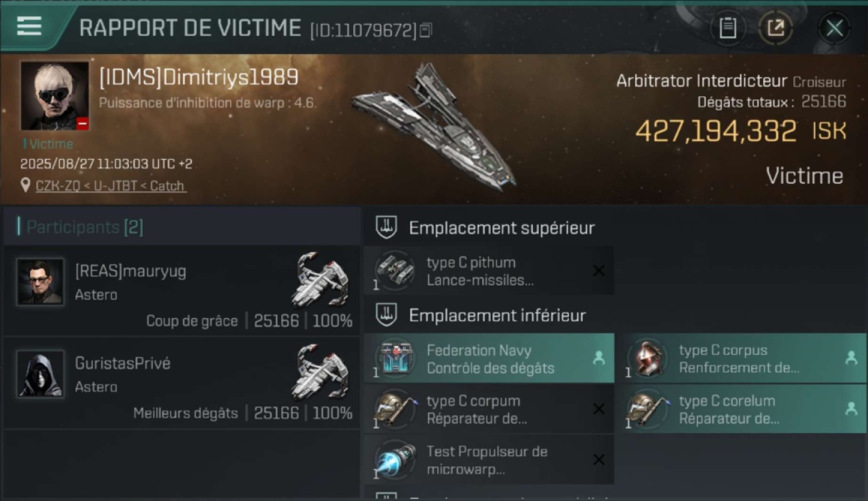
Task: Click the person marker on type C corelum
Action: [851, 409]
